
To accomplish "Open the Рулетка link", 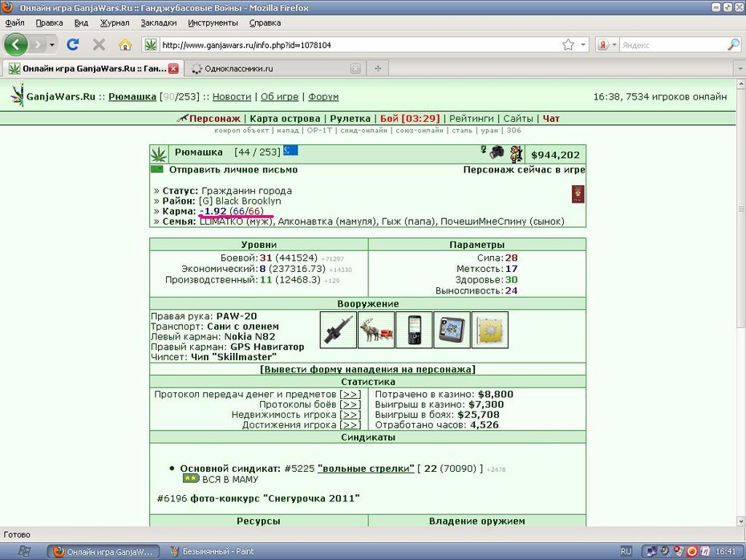I will point(351,119).
